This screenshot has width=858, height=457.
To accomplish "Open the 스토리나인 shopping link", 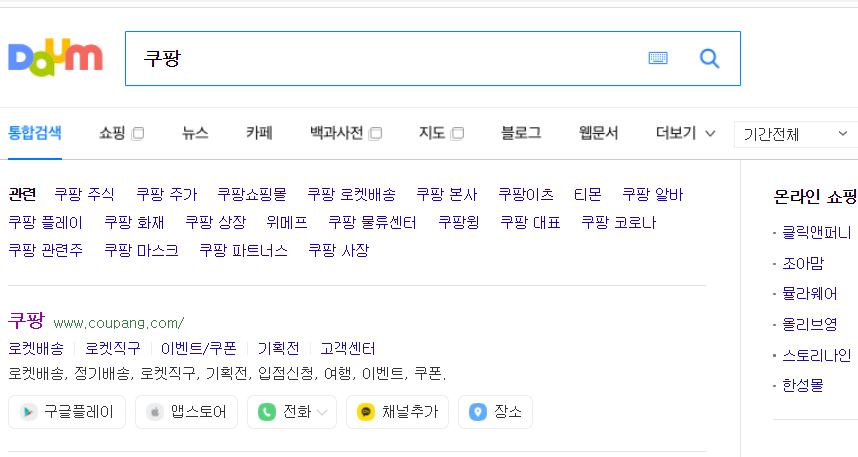I will click(816, 355).
